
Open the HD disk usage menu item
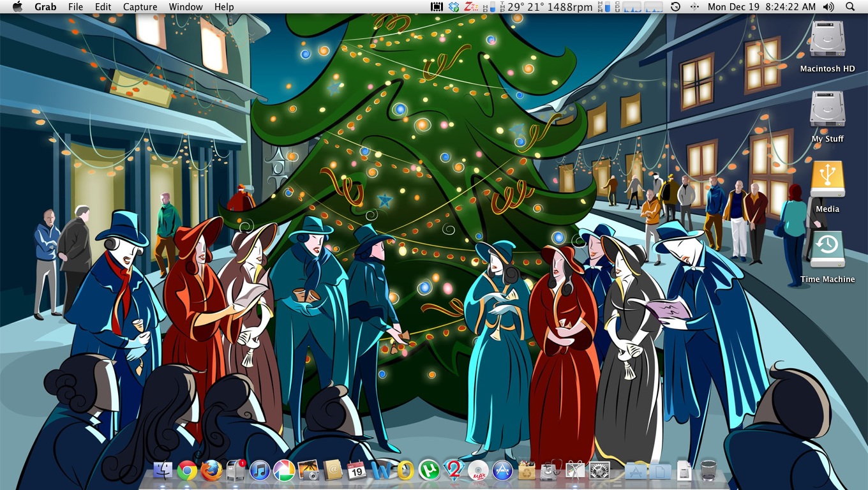pos(488,6)
